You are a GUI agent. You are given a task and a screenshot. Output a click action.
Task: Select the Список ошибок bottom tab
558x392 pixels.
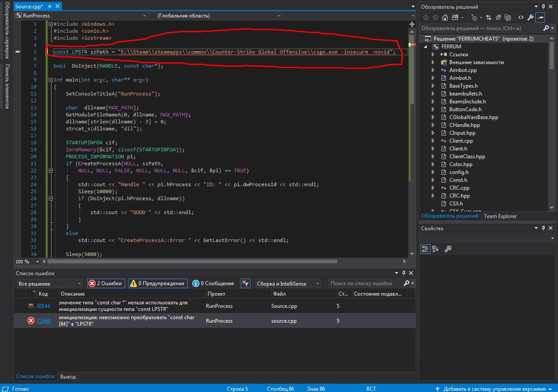tap(36, 376)
